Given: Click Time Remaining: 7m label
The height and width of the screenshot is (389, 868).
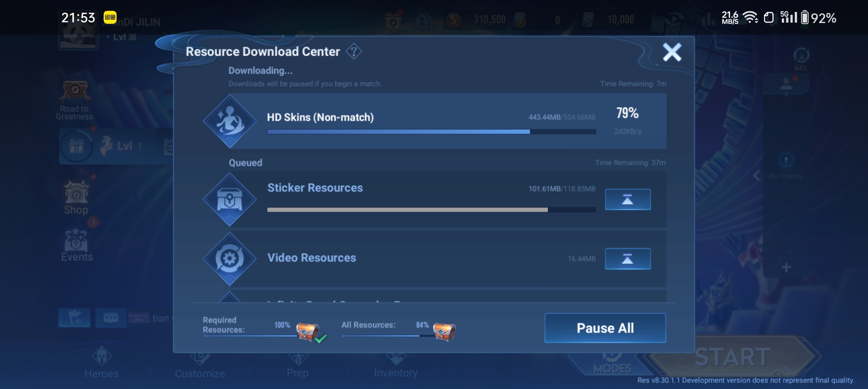Looking at the screenshot, I should pyautogui.click(x=633, y=84).
